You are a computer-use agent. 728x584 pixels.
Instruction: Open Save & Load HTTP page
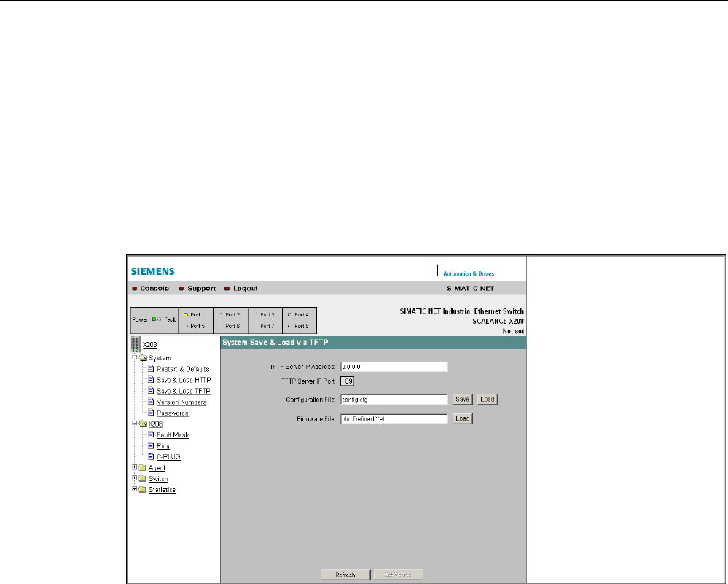(184, 380)
